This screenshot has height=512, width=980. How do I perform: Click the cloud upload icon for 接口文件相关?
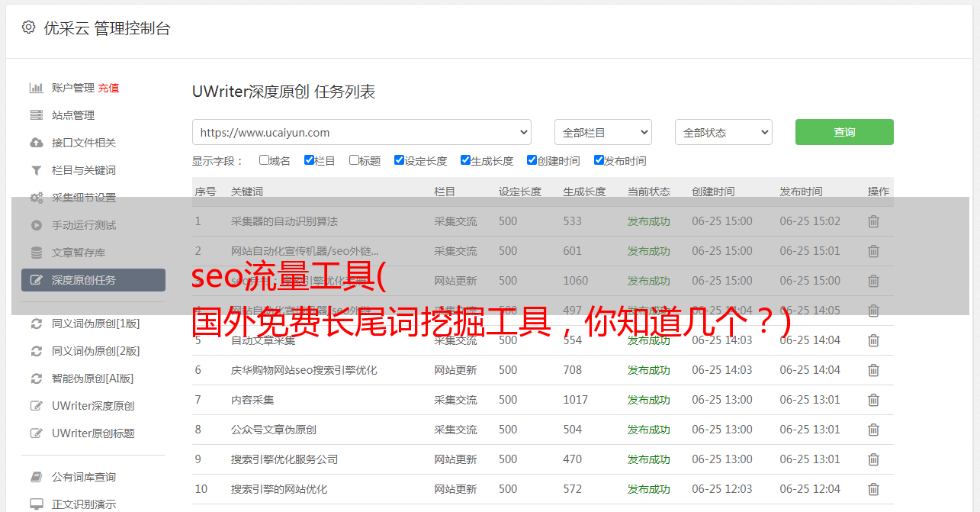point(36,143)
